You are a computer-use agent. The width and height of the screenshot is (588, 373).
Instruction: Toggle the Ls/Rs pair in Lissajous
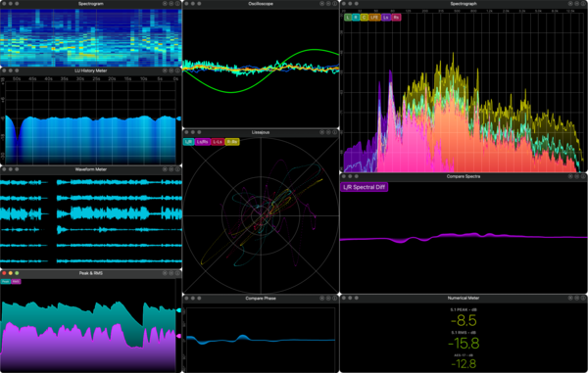click(203, 142)
